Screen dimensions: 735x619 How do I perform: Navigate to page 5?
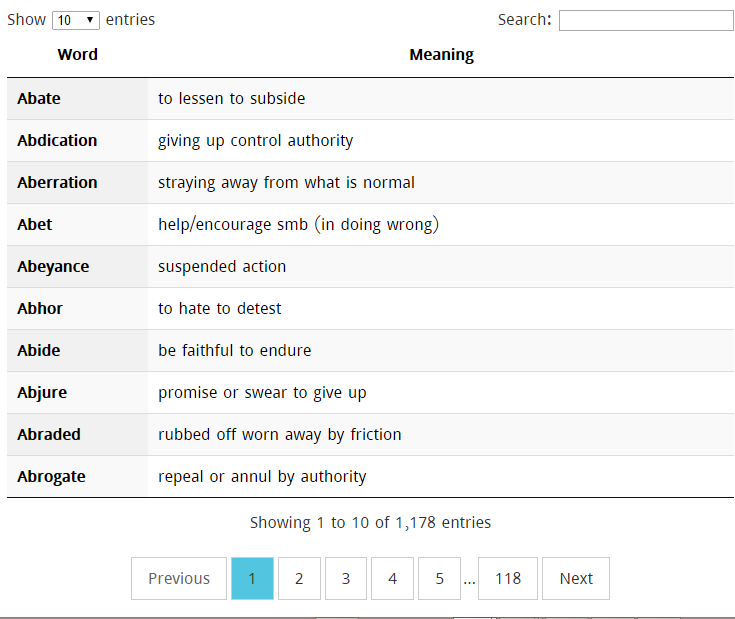pos(439,578)
